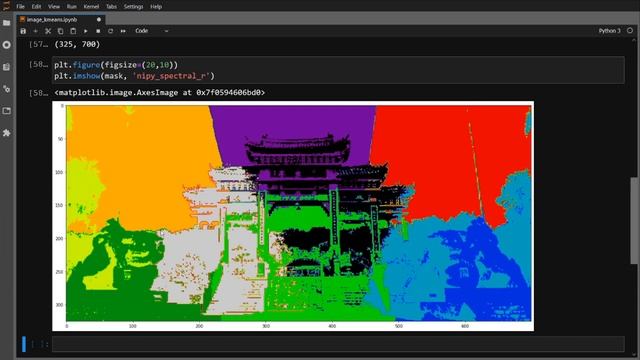Insert a cell below with plus icon

click(x=36, y=31)
